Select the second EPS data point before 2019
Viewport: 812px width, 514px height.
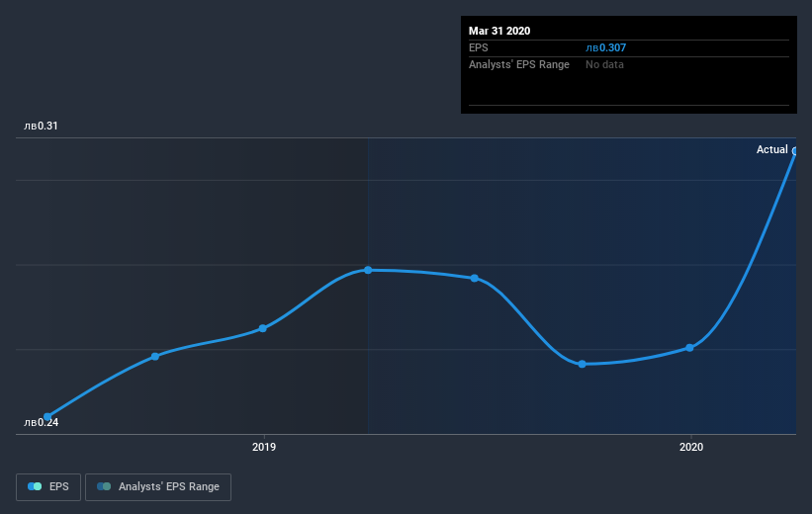(155, 356)
